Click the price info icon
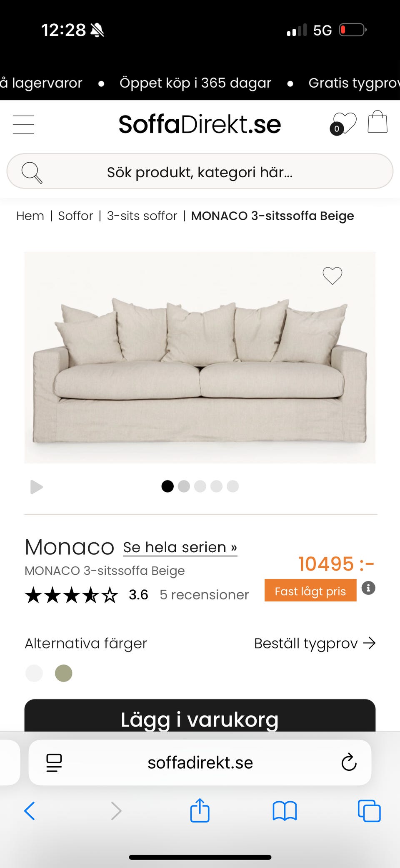 (368, 588)
